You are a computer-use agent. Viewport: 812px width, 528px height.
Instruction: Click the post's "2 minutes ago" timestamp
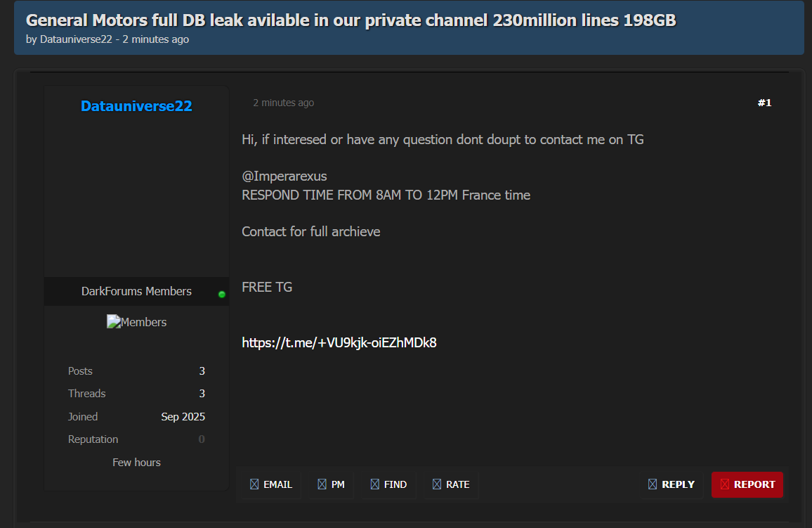click(283, 103)
